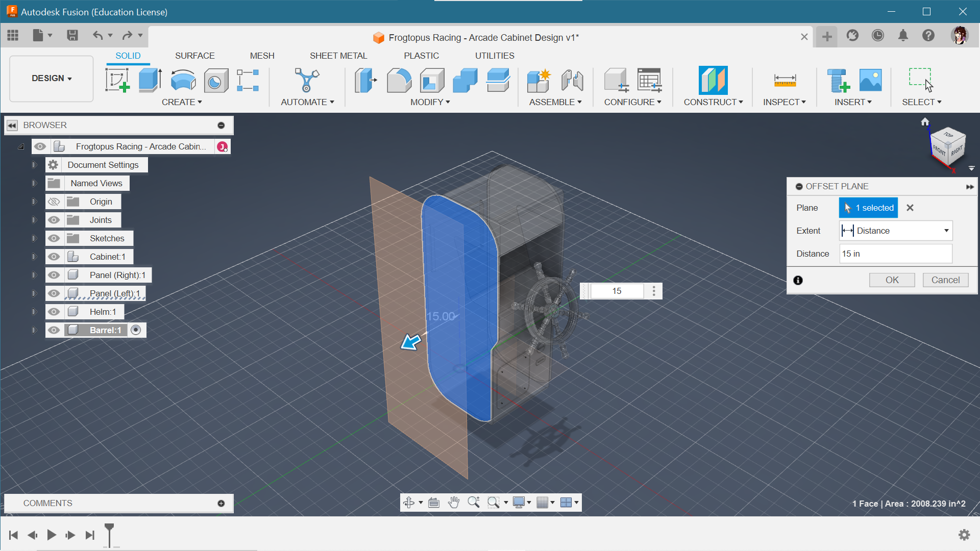The width and height of the screenshot is (980, 551).
Task: Select the Hole tool
Action: (216, 80)
